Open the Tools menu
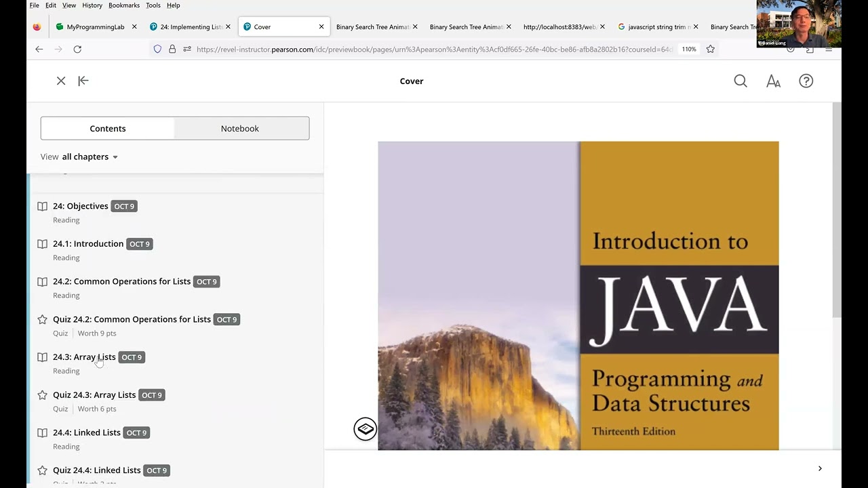The width and height of the screenshot is (868, 488). (153, 5)
